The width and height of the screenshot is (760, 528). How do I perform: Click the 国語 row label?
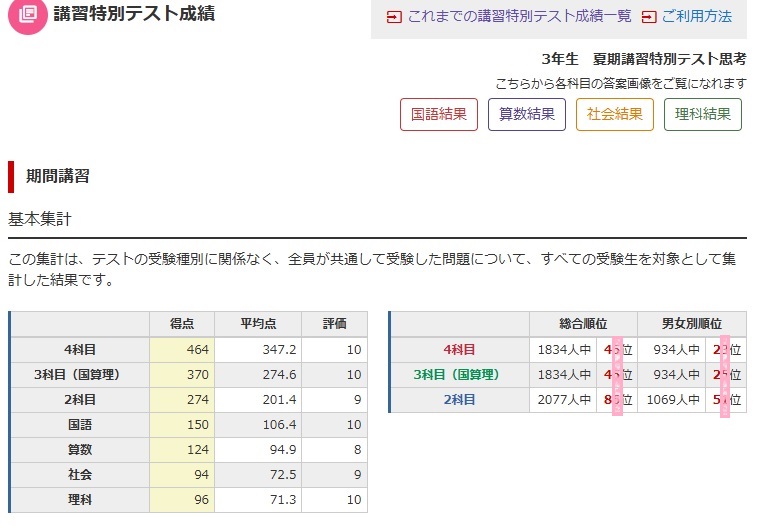pyautogui.click(x=80, y=425)
